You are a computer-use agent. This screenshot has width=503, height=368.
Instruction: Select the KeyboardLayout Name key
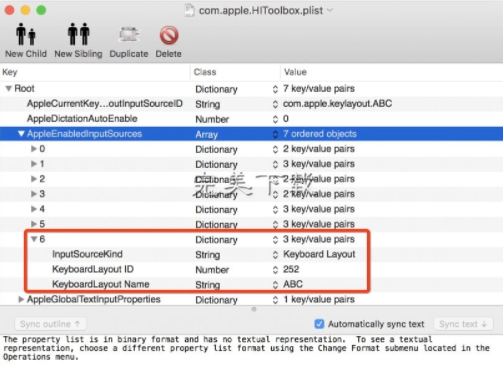[x=101, y=284]
